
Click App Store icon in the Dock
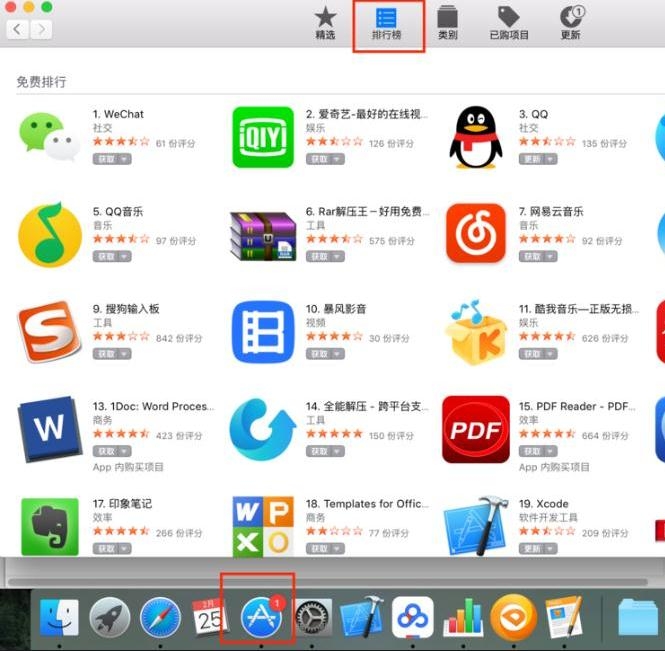[x=261, y=617]
